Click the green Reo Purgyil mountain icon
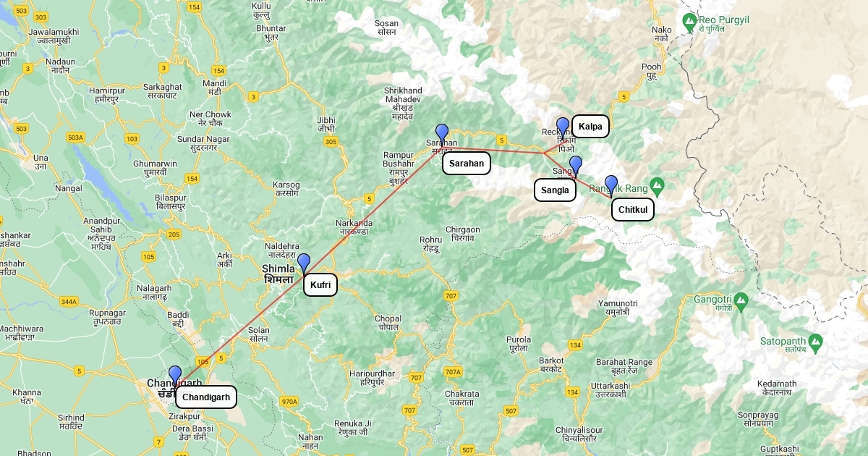Image resolution: width=868 pixels, height=456 pixels. click(x=689, y=20)
